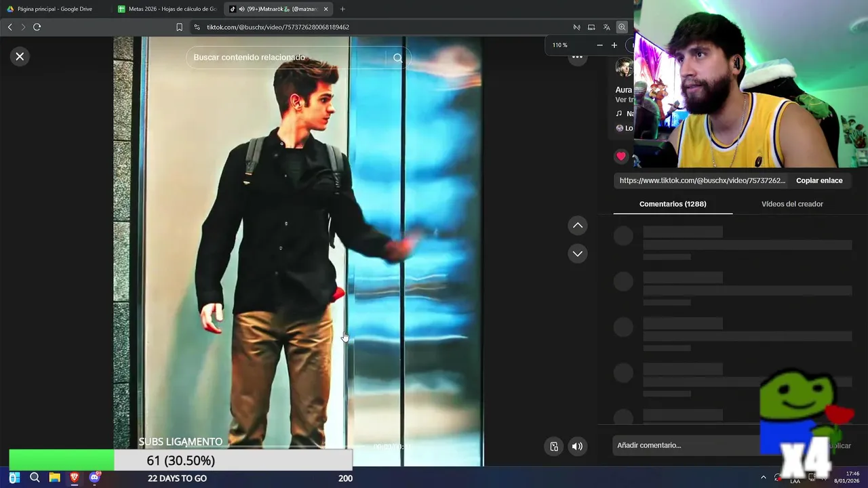Viewport: 868px width, 488px height.
Task: Open Discord from the taskbar
Action: tap(95, 478)
